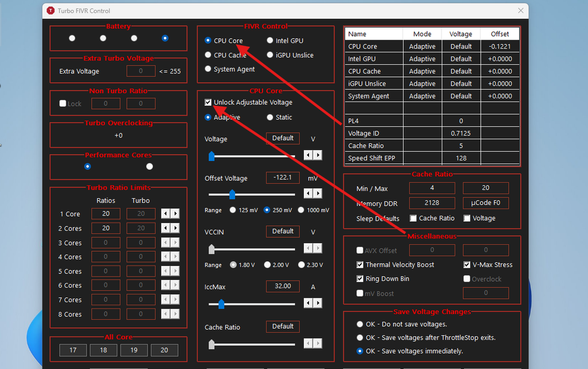
Task: Increase Voltage with its right arrow
Action: [x=318, y=155]
